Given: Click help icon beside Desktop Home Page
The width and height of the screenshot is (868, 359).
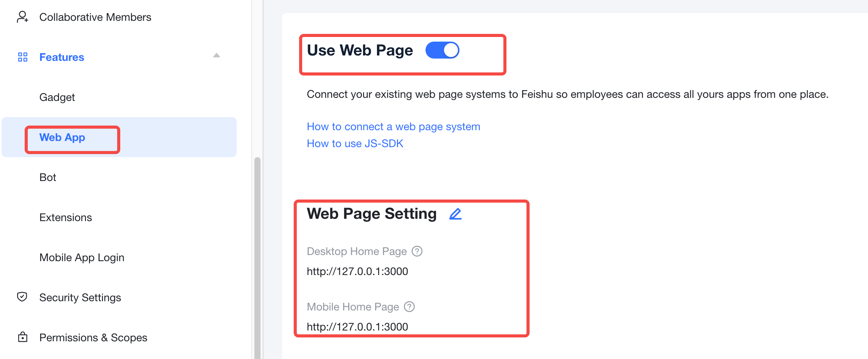Looking at the screenshot, I should [417, 251].
